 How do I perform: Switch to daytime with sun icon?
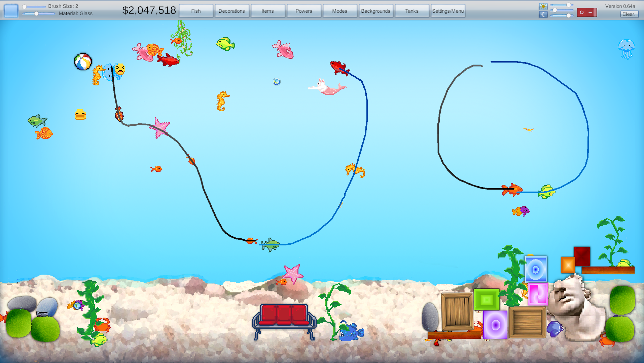(x=543, y=6)
